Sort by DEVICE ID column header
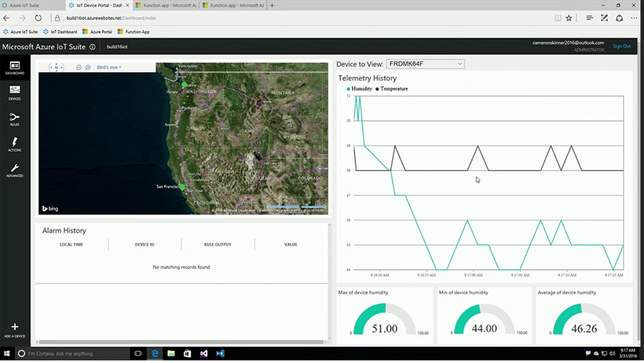The image size is (644, 363). (144, 245)
